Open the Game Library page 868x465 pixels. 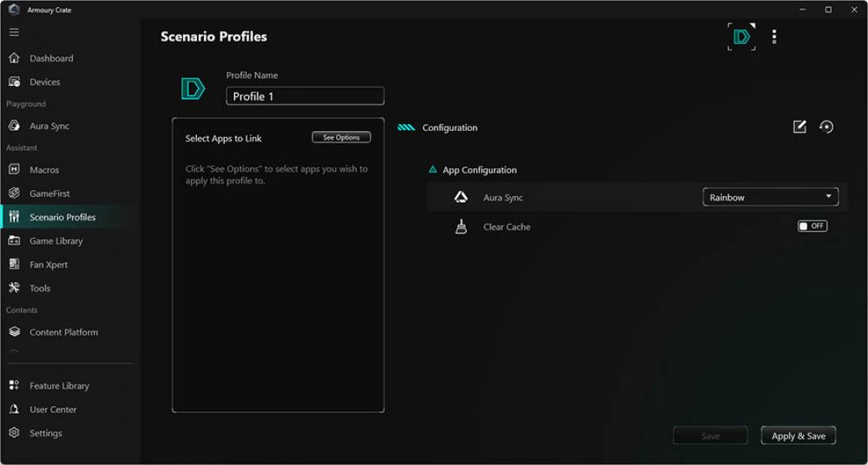pos(56,241)
